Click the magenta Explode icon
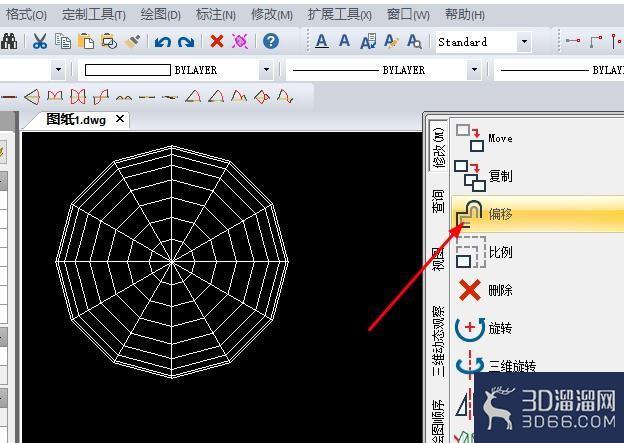Image resolution: width=624 pixels, height=443 pixels. [240, 41]
